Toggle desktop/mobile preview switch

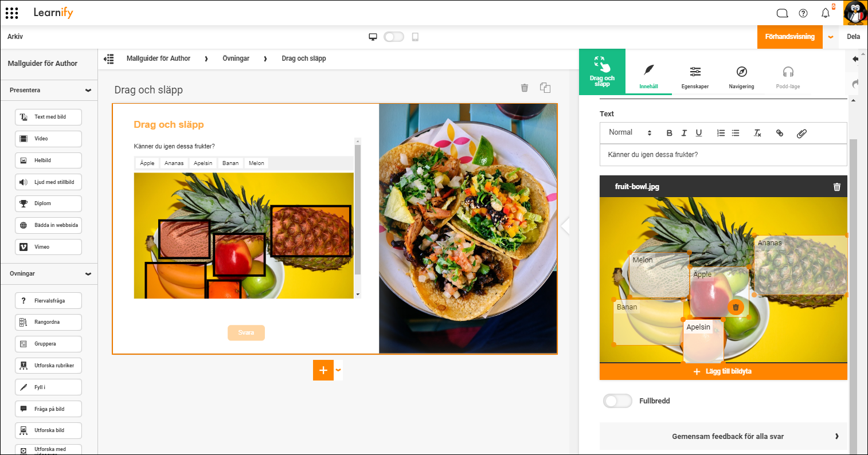[x=394, y=37]
